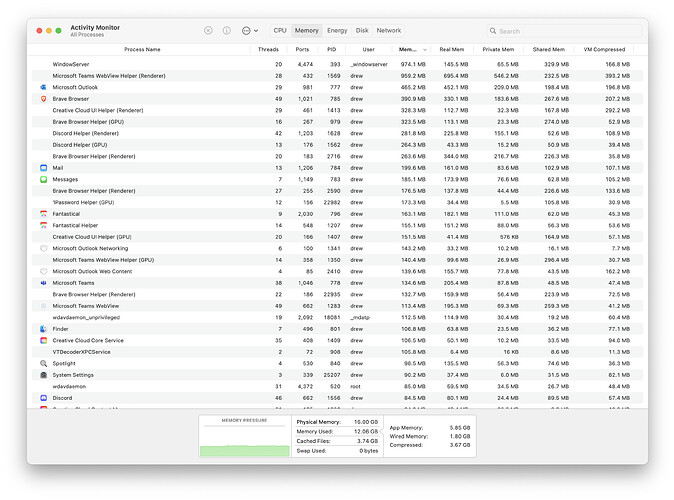Viewport: 674px width, 500px height.
Task: Click the search magnifier icon
Action: point(493,31)
